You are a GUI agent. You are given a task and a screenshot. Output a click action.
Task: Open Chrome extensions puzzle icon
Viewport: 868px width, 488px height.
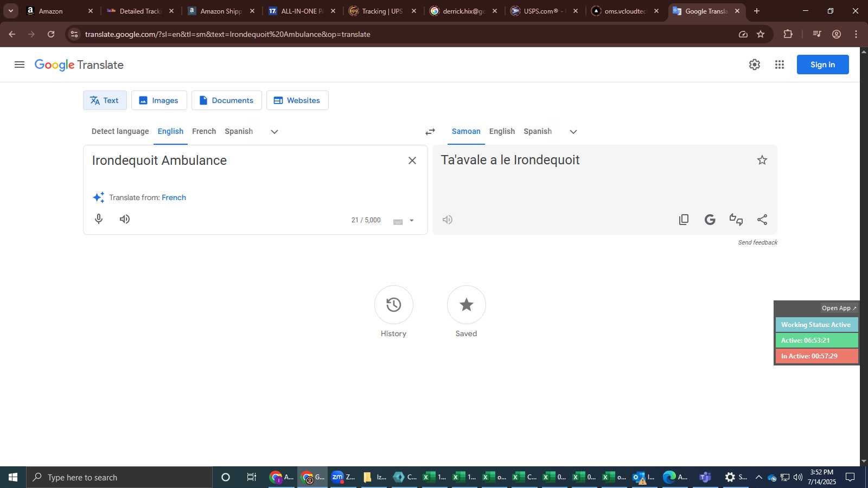click(x=788, y=34)
